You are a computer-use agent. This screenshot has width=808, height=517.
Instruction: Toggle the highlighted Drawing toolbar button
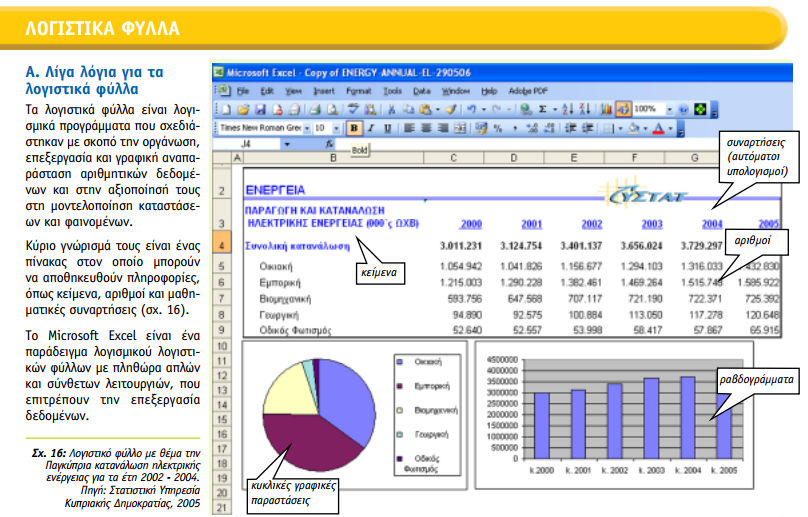[x=623, y=109]
